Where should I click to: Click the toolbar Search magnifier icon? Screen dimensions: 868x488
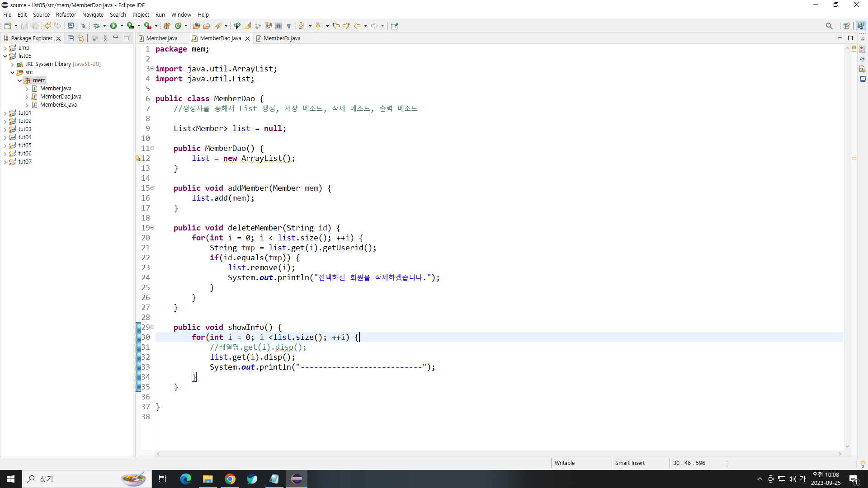click(829, 26)
